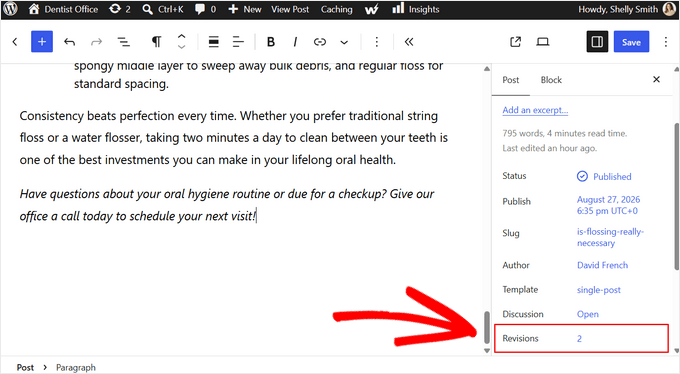Collapse block toolbar with double chevron
This screenshot has width=680, height=374.
click(x=409, y=42)
